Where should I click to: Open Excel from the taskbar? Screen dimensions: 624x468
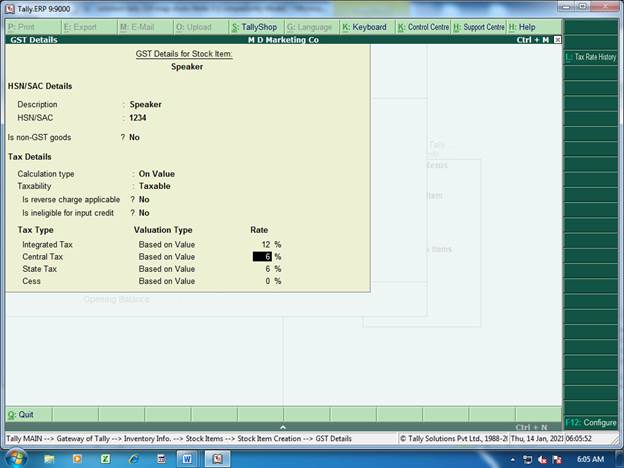point(105,459)
